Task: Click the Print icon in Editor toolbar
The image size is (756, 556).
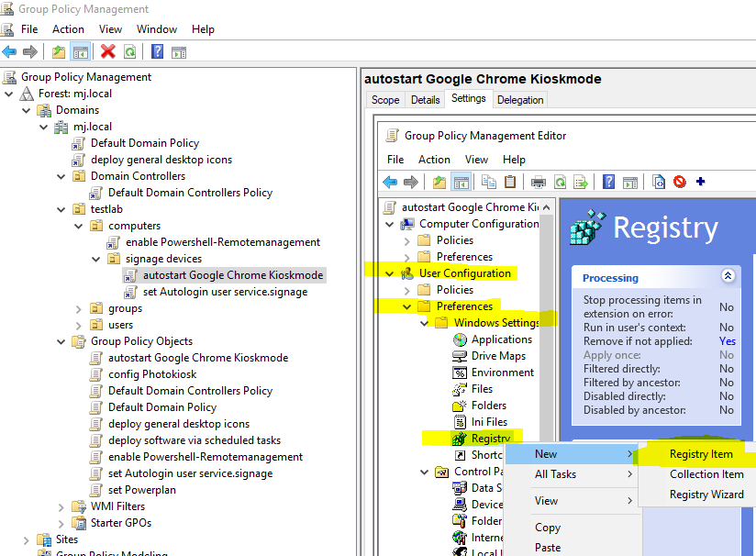Action: pyautogui.click(x=538, y=183)
